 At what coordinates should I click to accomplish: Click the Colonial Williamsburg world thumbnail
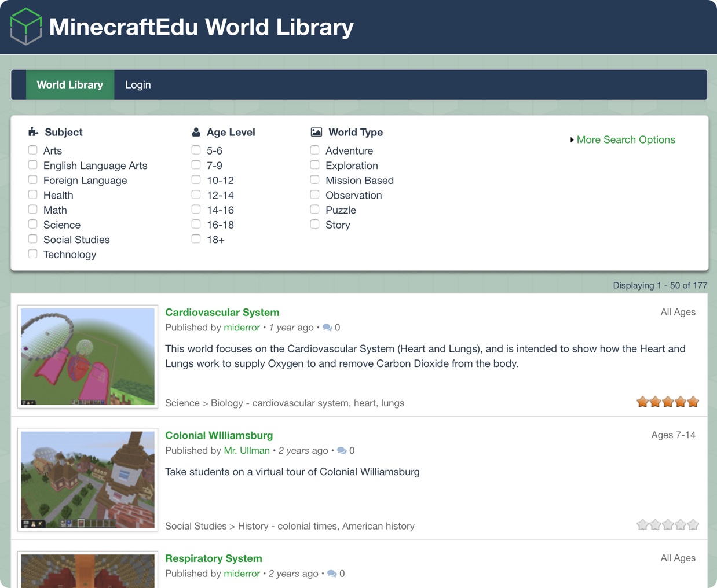[x=87, y=479]
